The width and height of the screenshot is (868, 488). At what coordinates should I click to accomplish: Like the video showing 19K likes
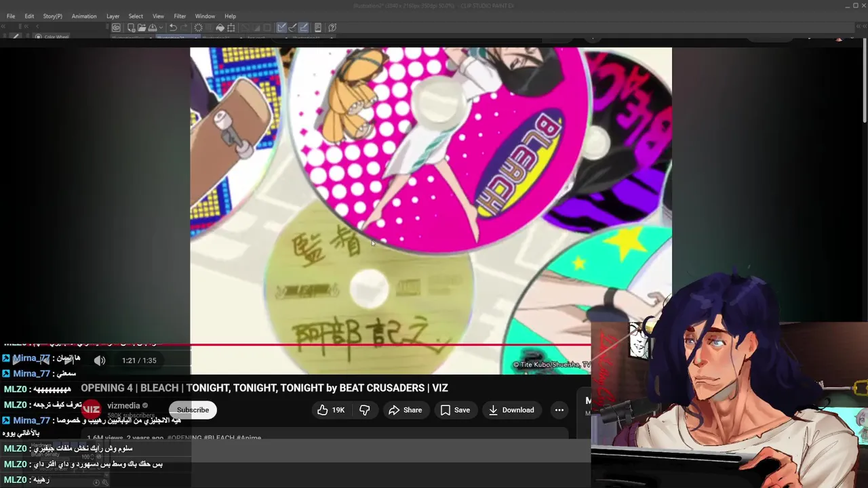(x=331, y=410)
